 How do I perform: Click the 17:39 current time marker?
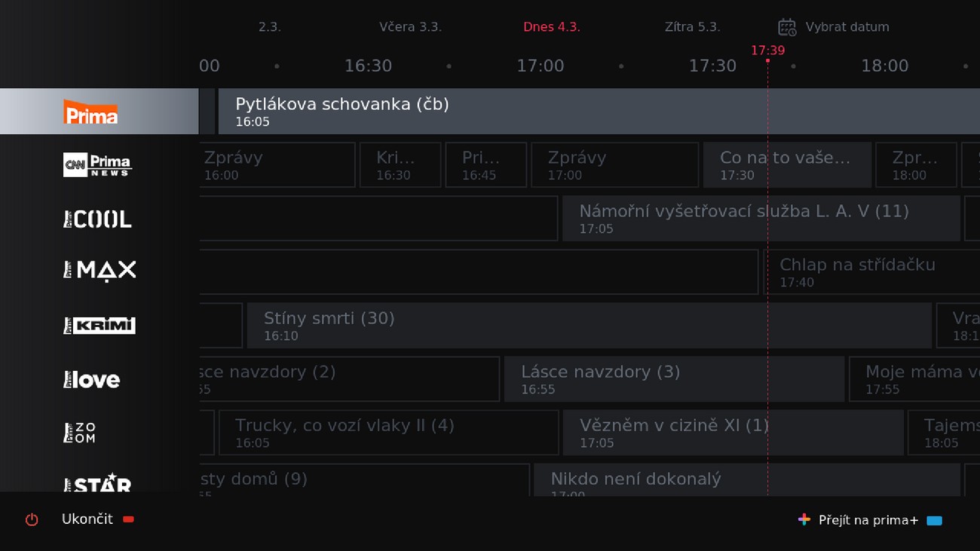(767, 51)
